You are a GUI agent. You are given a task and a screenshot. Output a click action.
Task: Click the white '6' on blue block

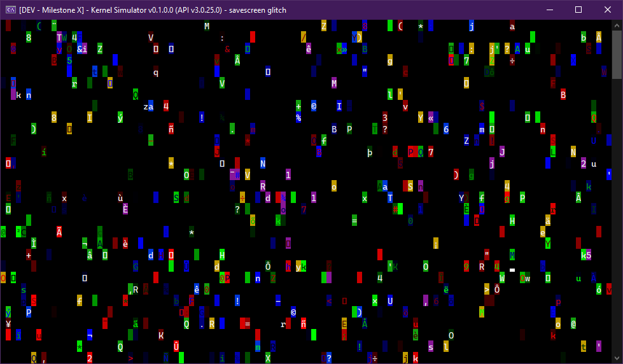(446, 129)
